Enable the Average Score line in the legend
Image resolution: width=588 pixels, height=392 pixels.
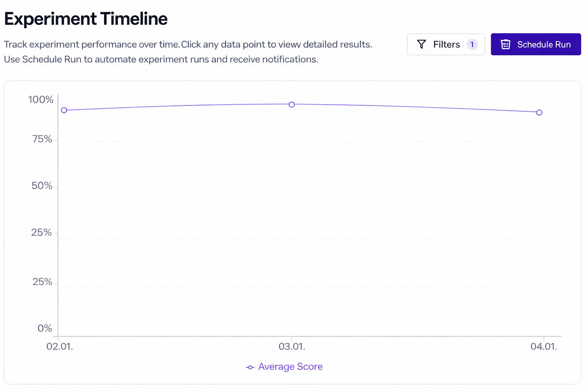(x=284, y=367)
